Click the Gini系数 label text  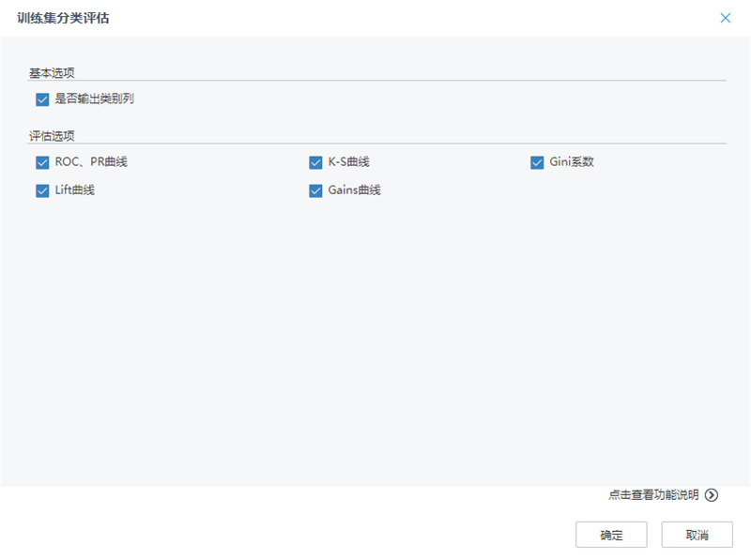pos(572,162)
